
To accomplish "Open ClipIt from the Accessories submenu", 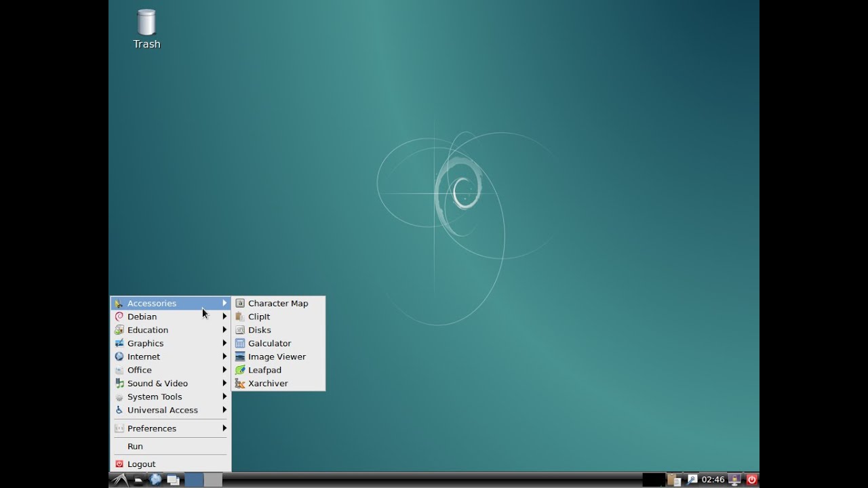I will (x=278, y=317).
